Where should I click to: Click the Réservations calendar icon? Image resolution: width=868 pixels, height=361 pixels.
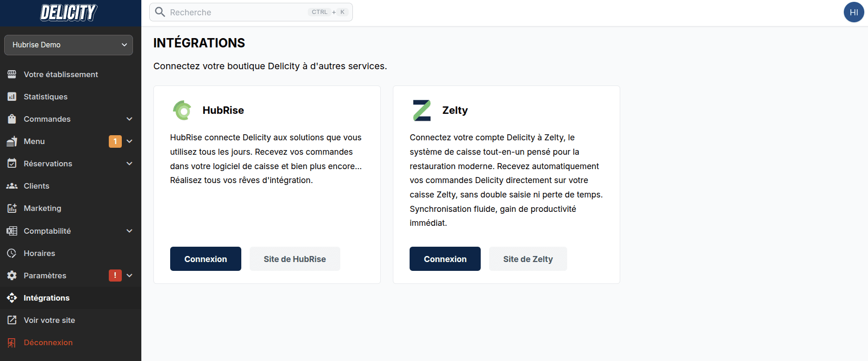coord(12,164)
